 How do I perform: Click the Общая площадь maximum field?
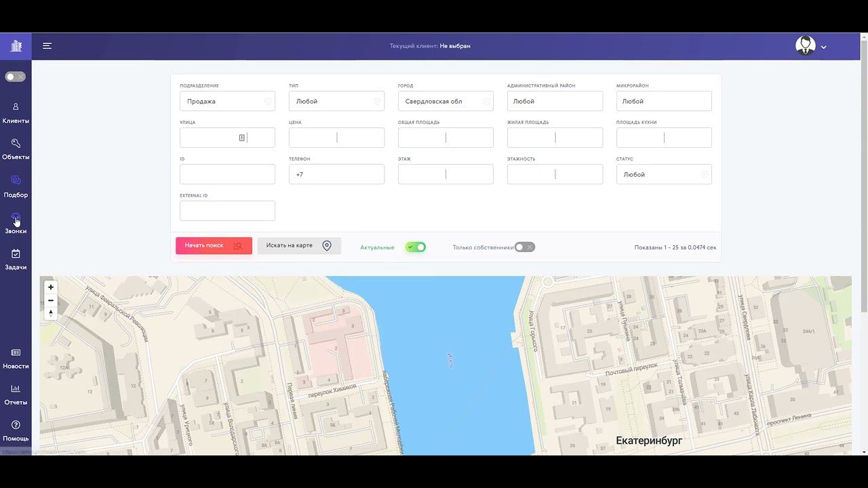coord(470,138)
